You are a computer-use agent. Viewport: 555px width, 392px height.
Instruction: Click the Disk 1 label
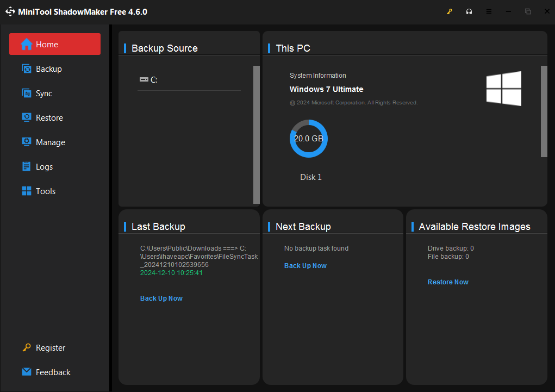[311, 177]
